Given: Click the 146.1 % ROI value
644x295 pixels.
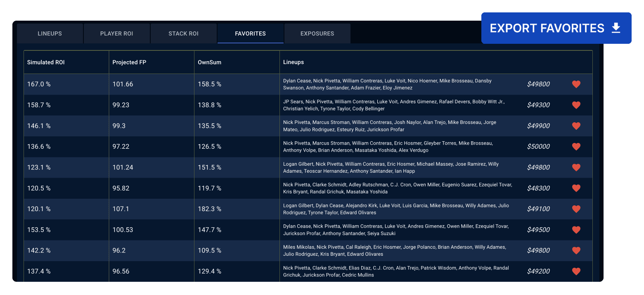Looking at the screenshot, I should (x=39, y=126).
